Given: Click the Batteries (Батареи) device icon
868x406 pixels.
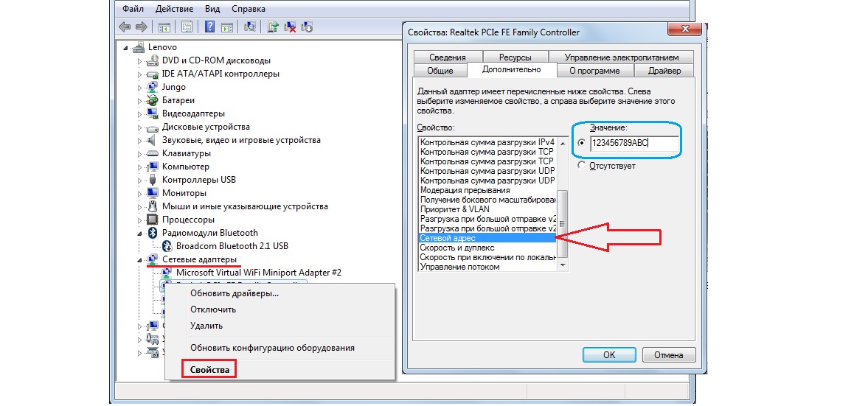Looking at the screenshot, I should [x=153, y=100].
